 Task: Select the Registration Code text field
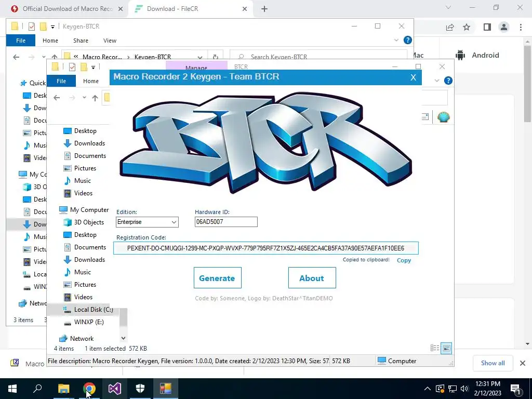tap(265, 248)
